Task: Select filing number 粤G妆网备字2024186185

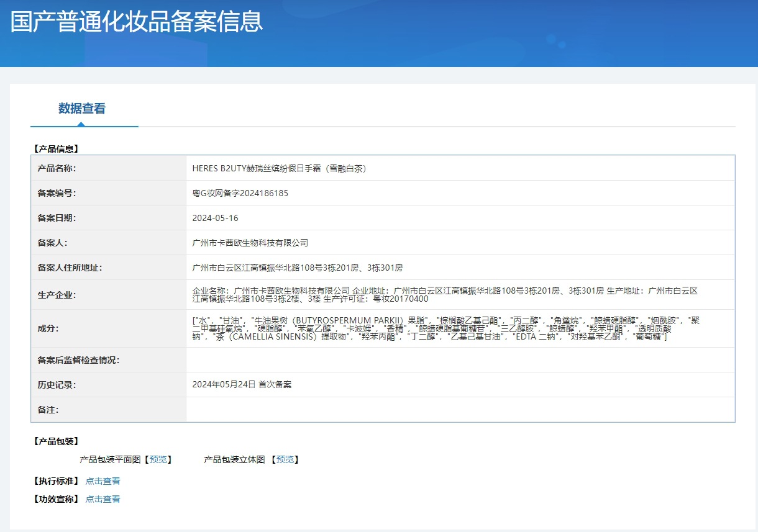Action: (x=240, y=193)
